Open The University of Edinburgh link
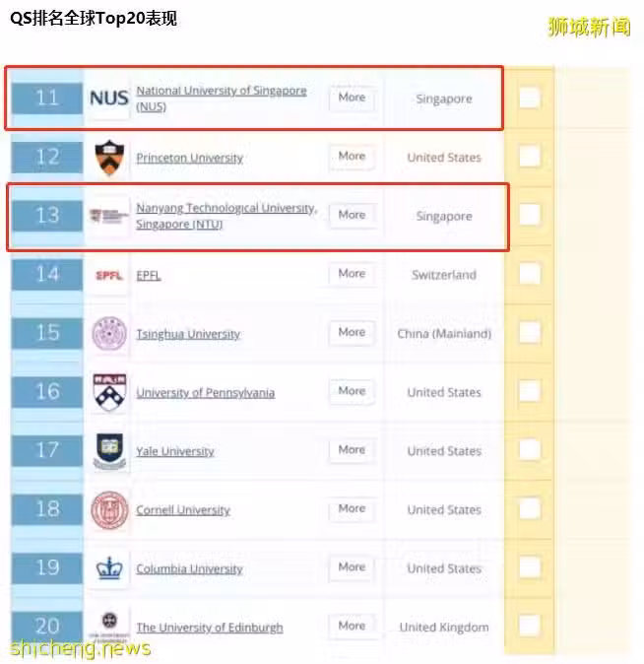This screenshot has height=664, width=644. click(209, 628)
